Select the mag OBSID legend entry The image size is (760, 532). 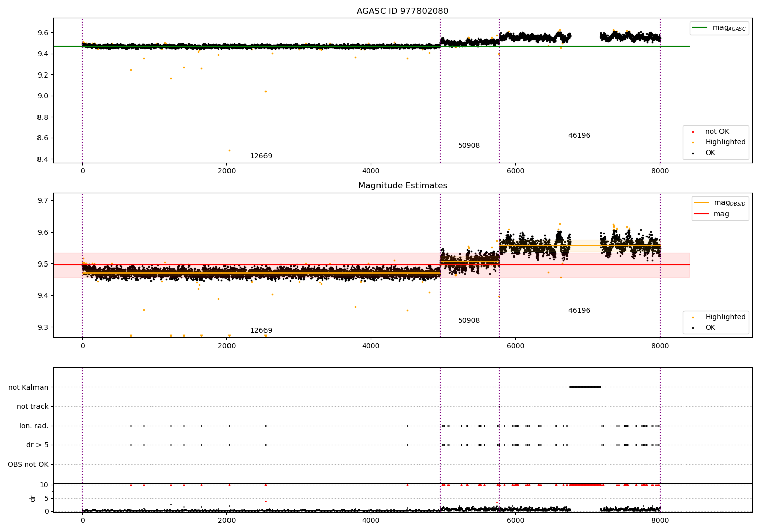pyautogui.click(x=720, y=203)
